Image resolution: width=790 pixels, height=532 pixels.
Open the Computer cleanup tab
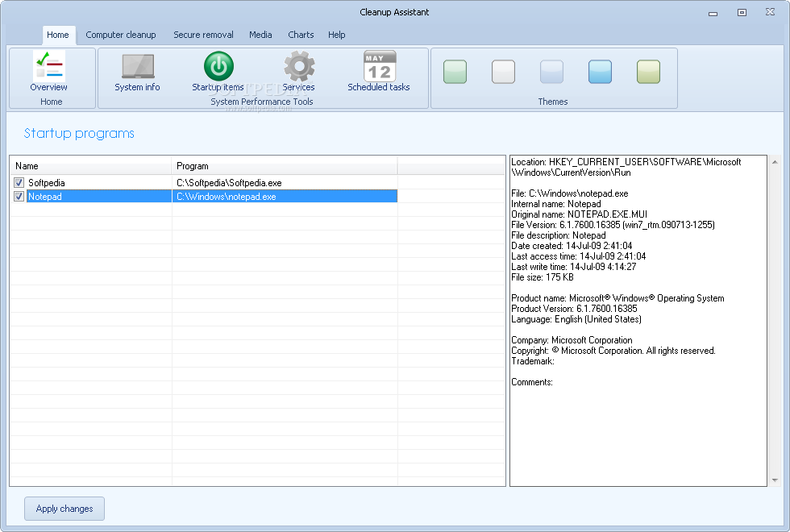click(x=121, y=35)
